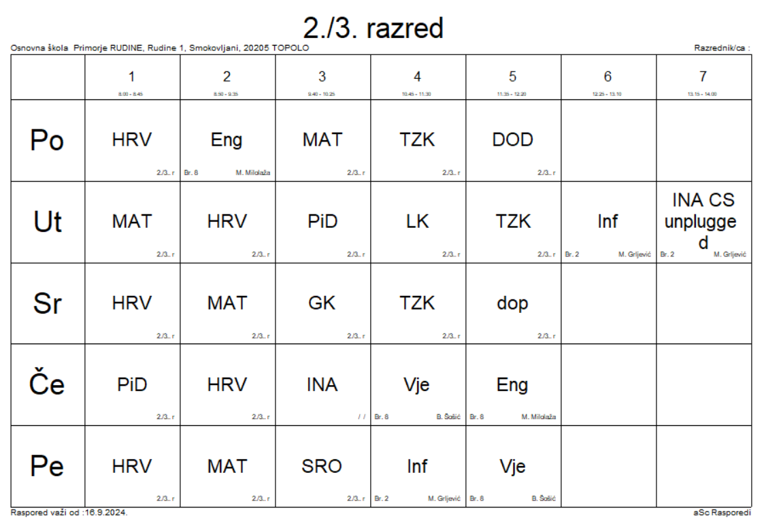764x532 pixels.
Task: Click the Tuesday Inf lesson in period 6
Action: tap(608, 222)
